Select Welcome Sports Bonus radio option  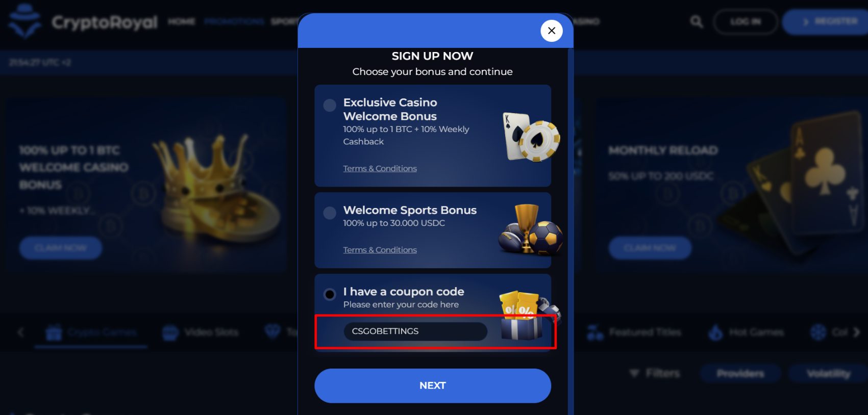330,213
